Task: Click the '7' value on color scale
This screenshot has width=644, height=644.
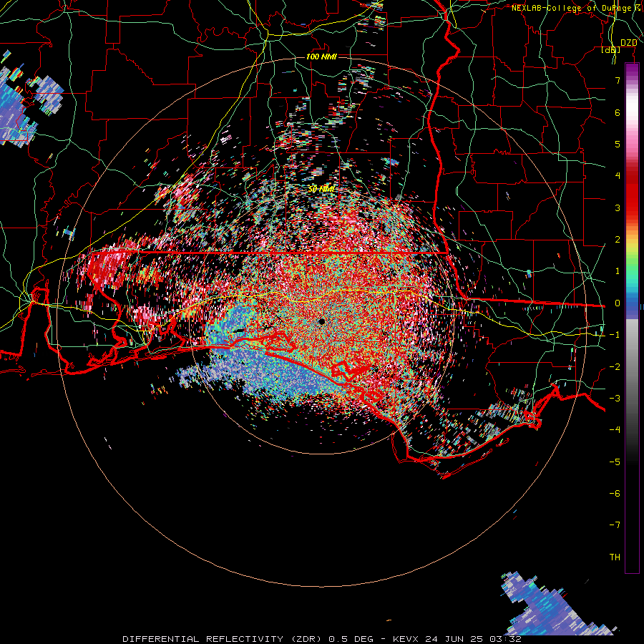Action: [x=618, y=80]
